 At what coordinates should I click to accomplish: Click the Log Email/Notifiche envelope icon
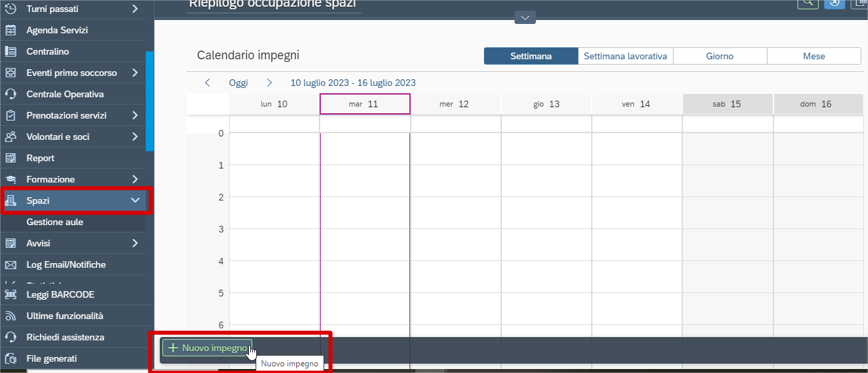[11, 264]
